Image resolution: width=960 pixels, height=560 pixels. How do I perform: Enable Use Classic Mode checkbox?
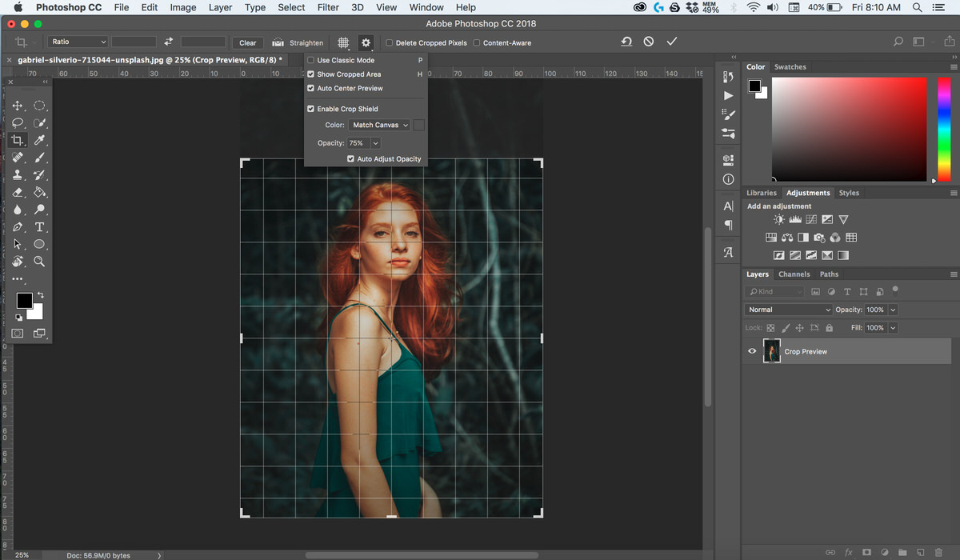tap(310, 60)
